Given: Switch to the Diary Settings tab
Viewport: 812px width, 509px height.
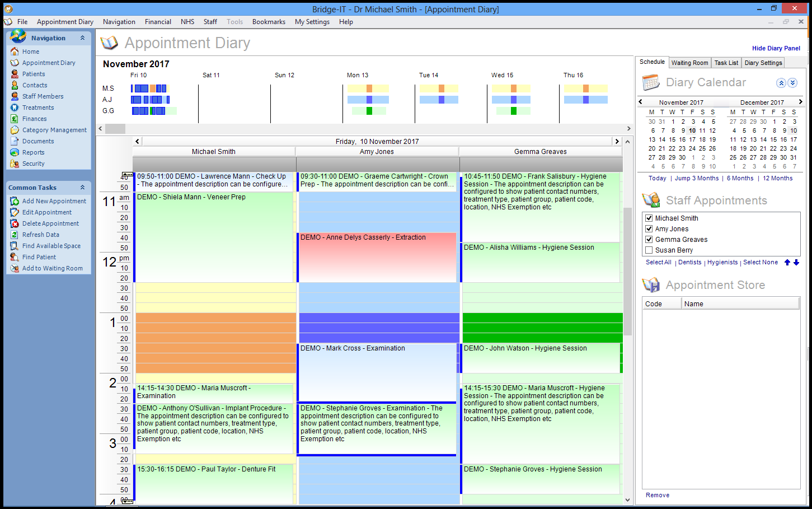Looking at the screenshot, I should coord(763,63).
